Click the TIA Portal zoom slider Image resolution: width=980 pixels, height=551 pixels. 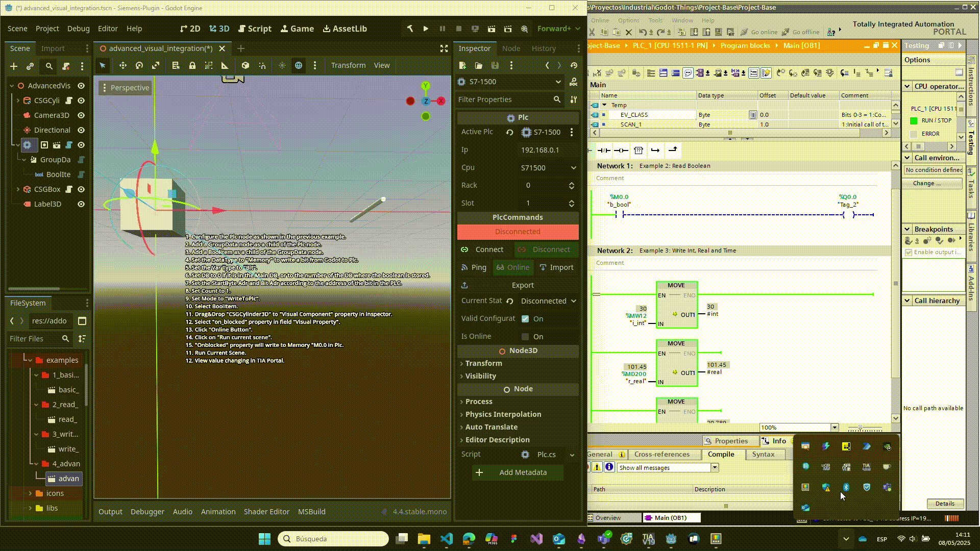point(861,428)
